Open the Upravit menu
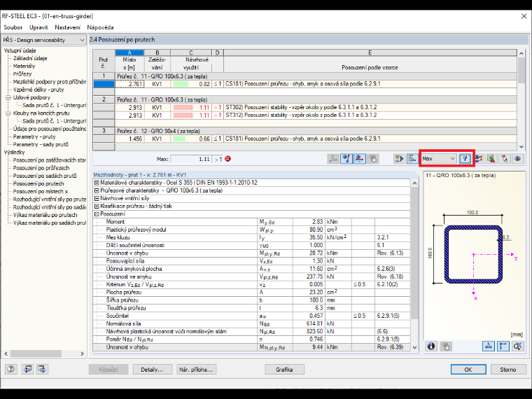The image size is (532, 399). (38, 27)
